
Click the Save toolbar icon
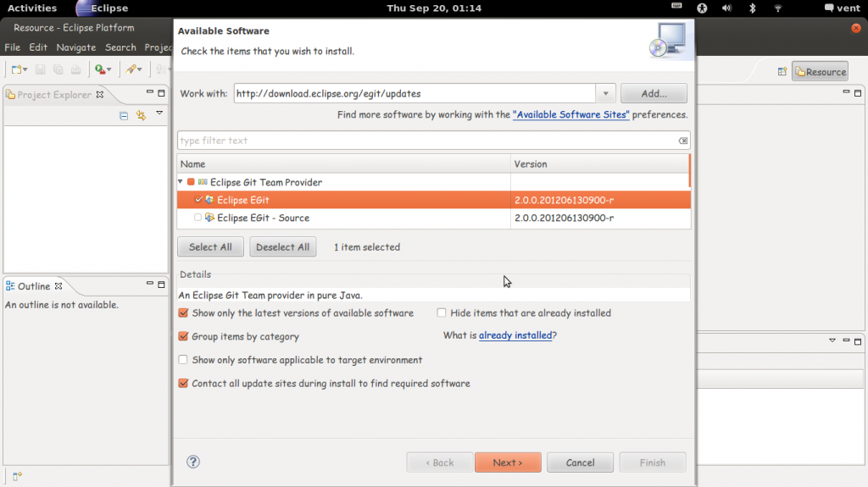tap(40, 69)
